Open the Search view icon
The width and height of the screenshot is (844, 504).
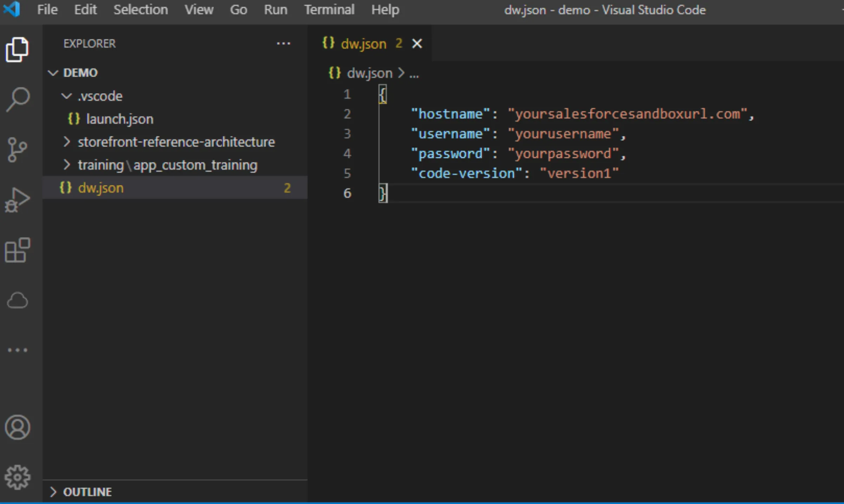[18, 99]
